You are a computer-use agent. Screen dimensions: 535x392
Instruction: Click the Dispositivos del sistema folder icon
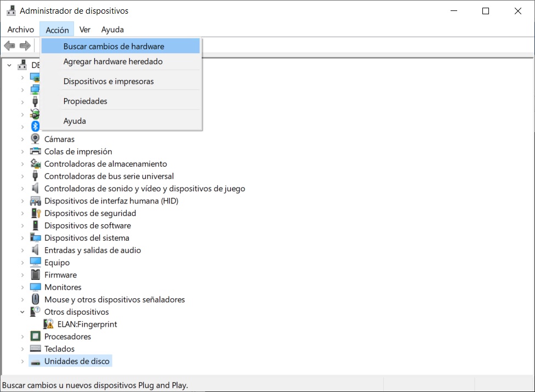36,237
